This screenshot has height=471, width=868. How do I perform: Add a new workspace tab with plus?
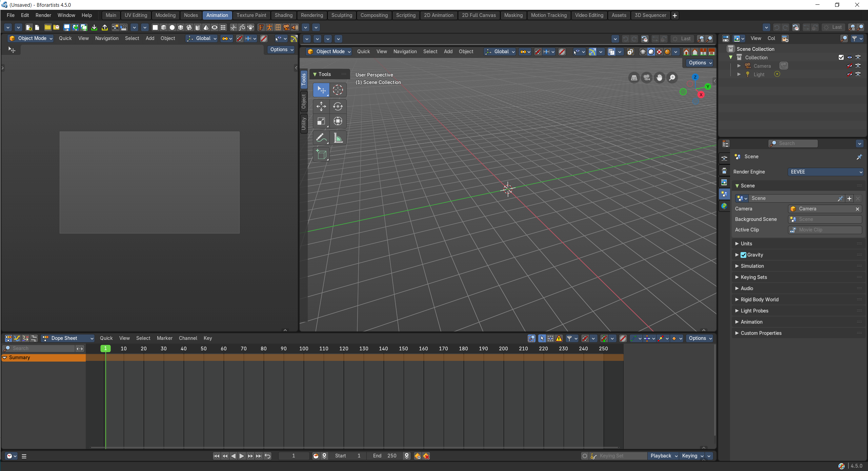[675, 16]
